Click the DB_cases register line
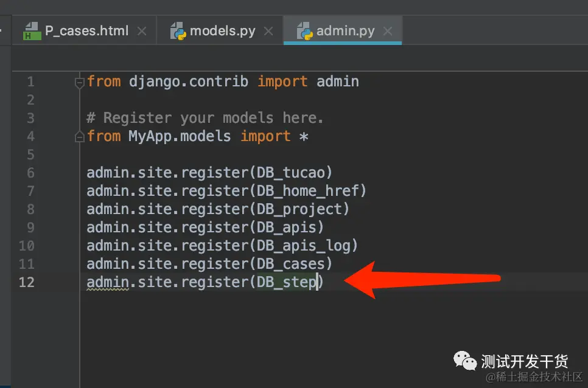588x388 pixels. click(209, 264)
